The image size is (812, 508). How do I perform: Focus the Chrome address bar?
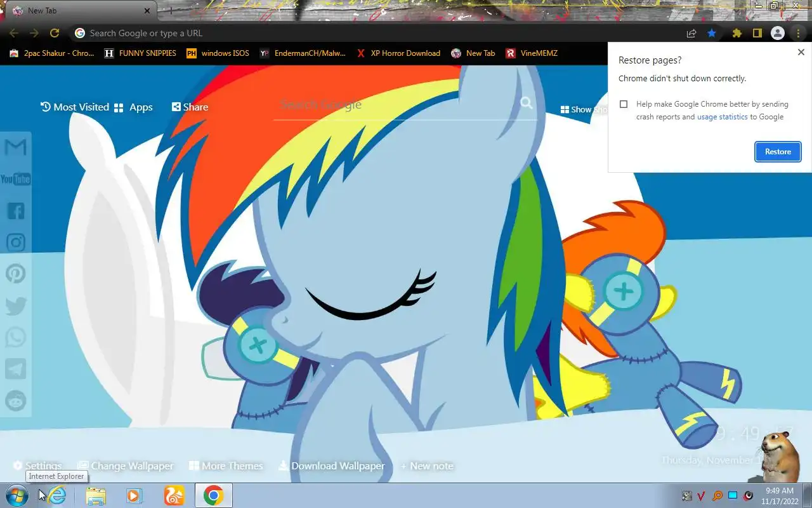click(381, 33)
